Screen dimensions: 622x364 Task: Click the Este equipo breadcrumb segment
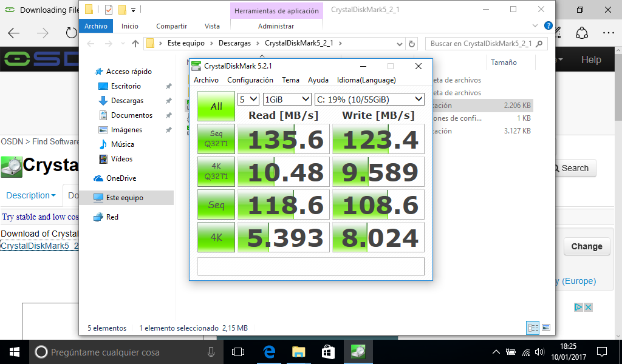coord(186,43)
